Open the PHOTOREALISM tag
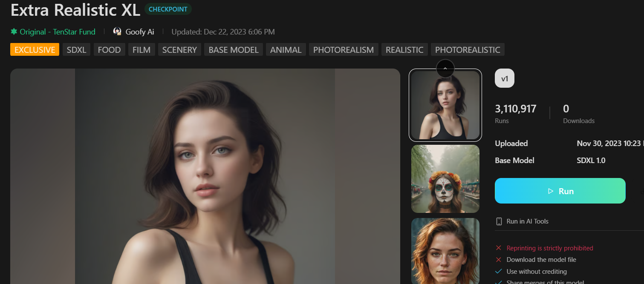The image size is (644, 284). coord(344,50)
